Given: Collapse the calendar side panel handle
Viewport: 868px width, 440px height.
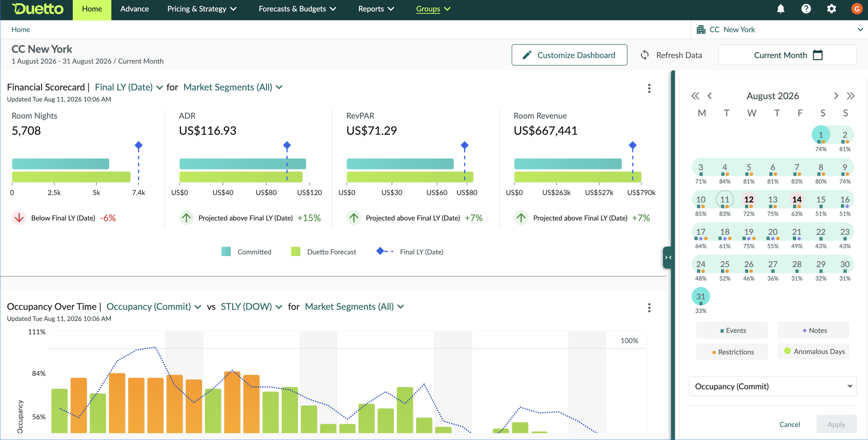Looking at the screenshot, I should coord(668,258).
